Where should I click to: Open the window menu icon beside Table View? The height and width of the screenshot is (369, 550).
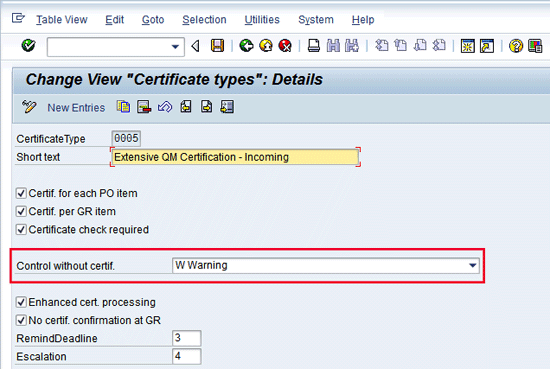pos(18,18)
